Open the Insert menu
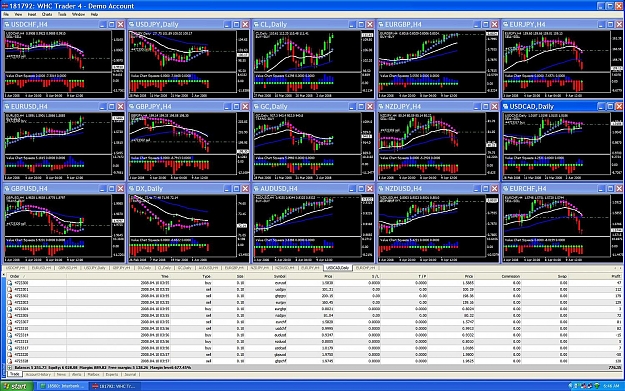 [x=32, y=14]
